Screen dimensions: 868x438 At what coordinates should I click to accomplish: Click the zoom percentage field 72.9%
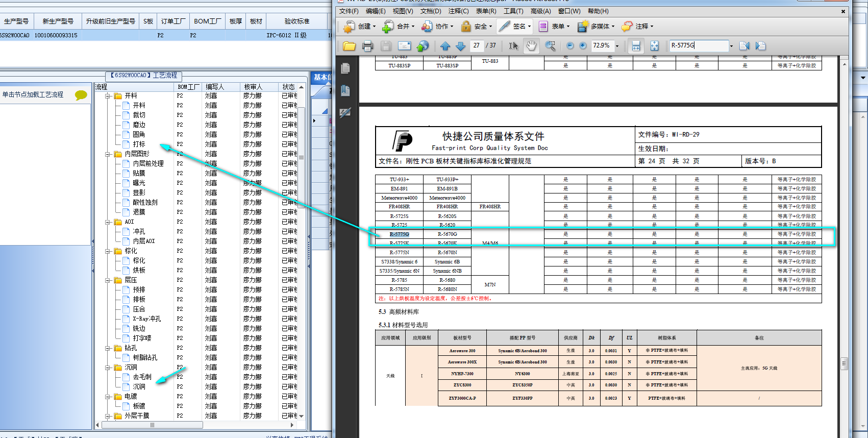(602, 45)
